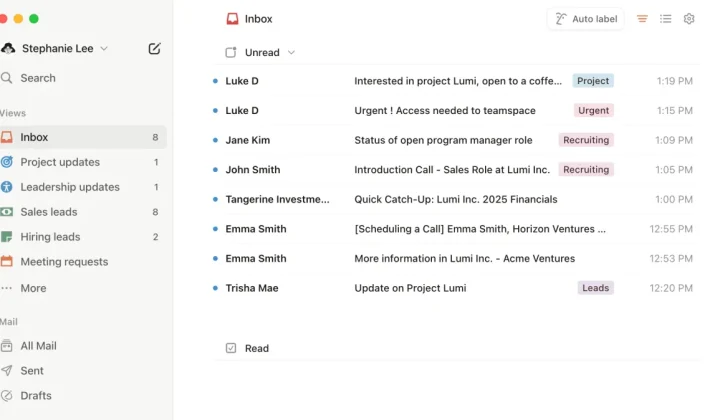Click unread dot for Trisha Mae email
Screen dimensions: 720x420
215,288
